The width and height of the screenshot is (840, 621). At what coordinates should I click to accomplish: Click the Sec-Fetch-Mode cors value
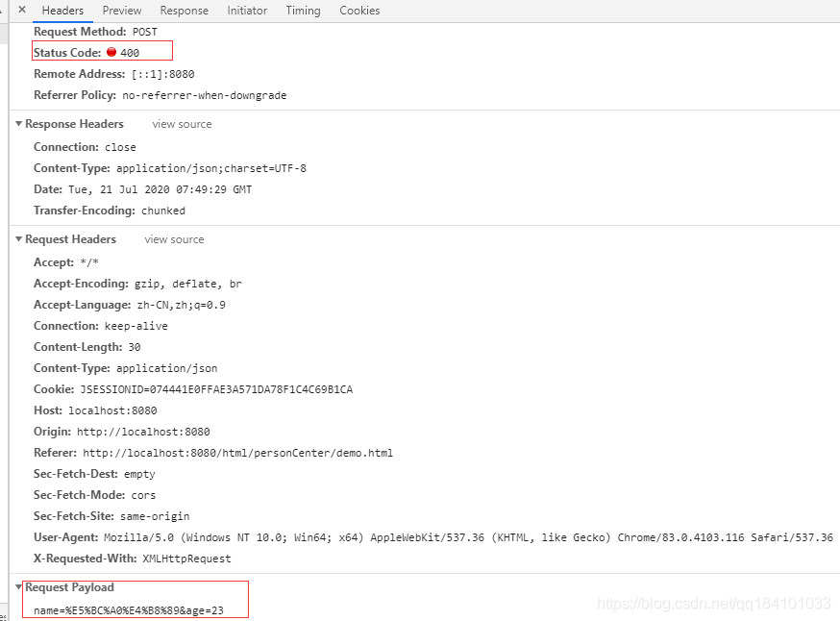point(143,495)
